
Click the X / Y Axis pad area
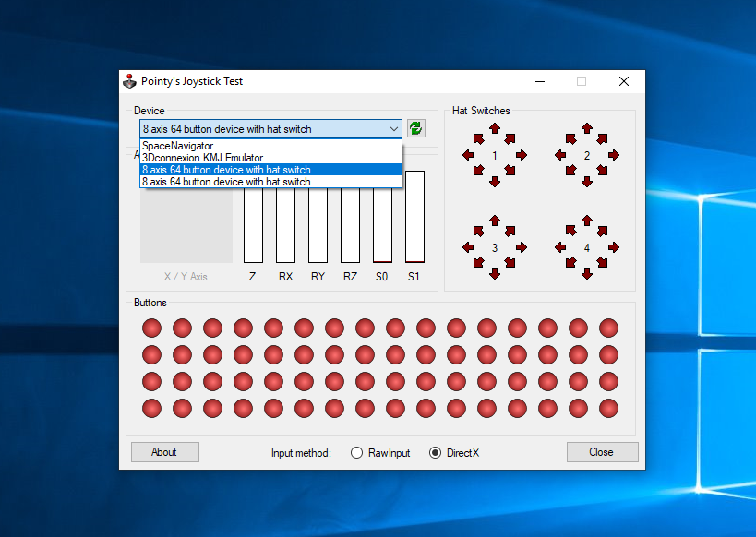click(186, 225)
